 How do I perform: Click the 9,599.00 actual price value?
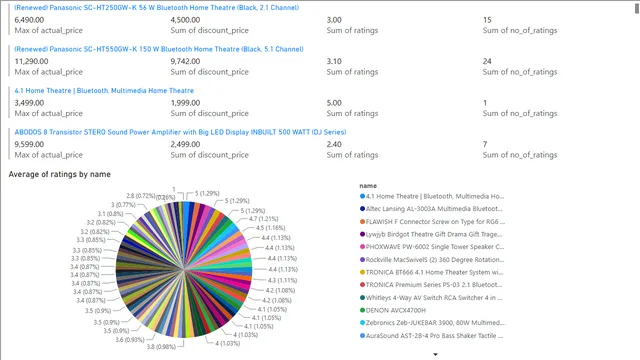(29, 144)
